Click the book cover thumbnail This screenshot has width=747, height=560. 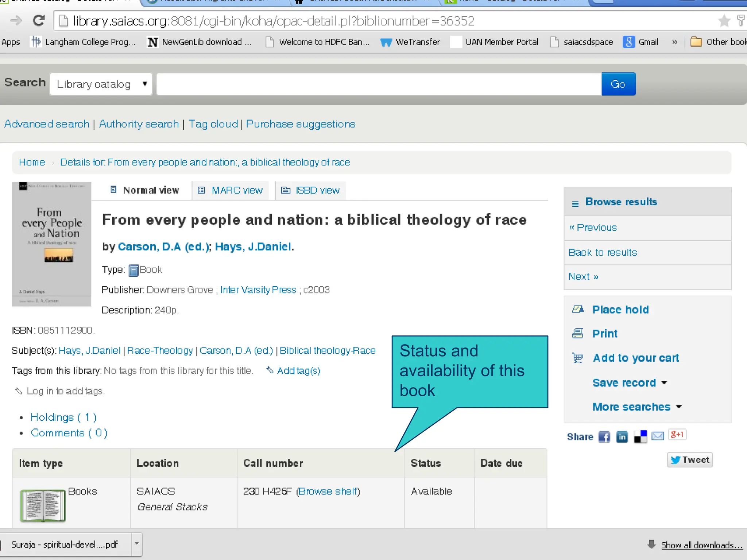51,244
